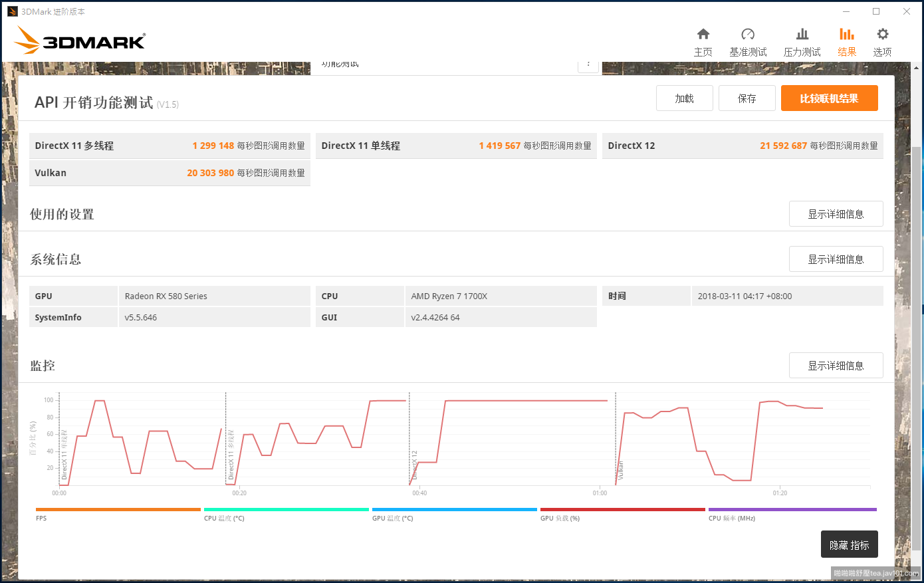Select the DirectX 11 单线程 result row
The width and height of the screenshot is (924, 583).
click(x=456, y=146)
